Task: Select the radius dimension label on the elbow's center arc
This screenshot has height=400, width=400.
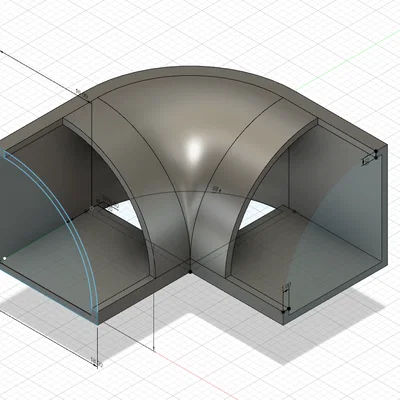Action: tap(217, 190)
